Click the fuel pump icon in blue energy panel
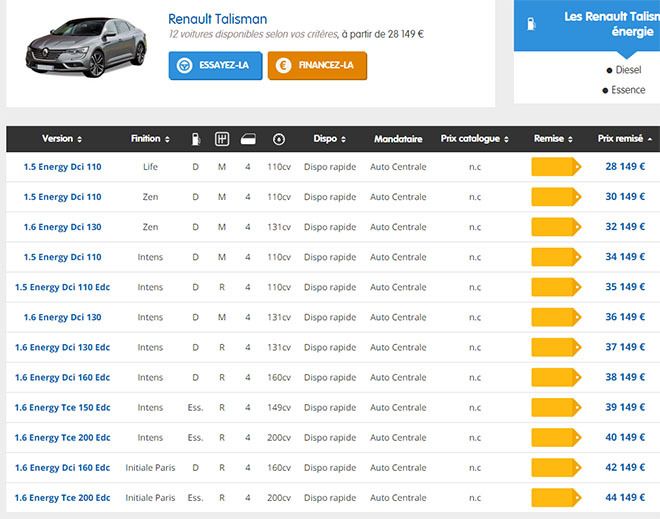Viewport: 660px width, 519px height. pyautogui.click(x=532, y=24)
